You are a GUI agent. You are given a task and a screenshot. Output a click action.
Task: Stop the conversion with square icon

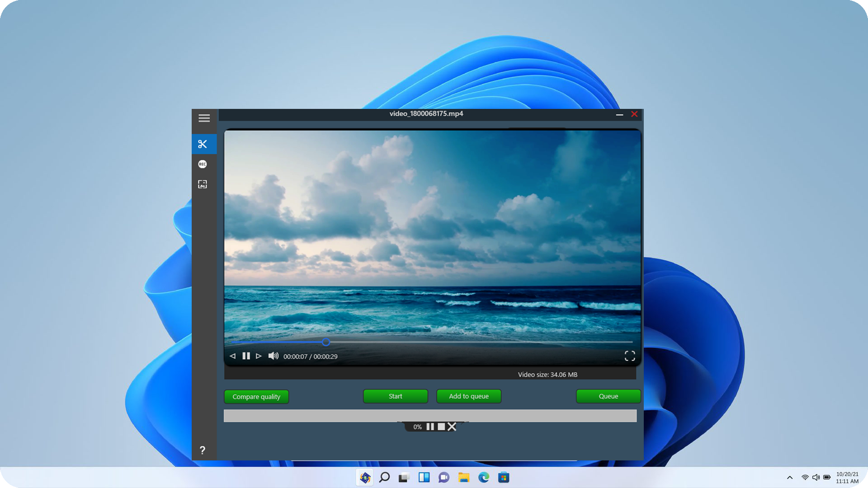441,427
